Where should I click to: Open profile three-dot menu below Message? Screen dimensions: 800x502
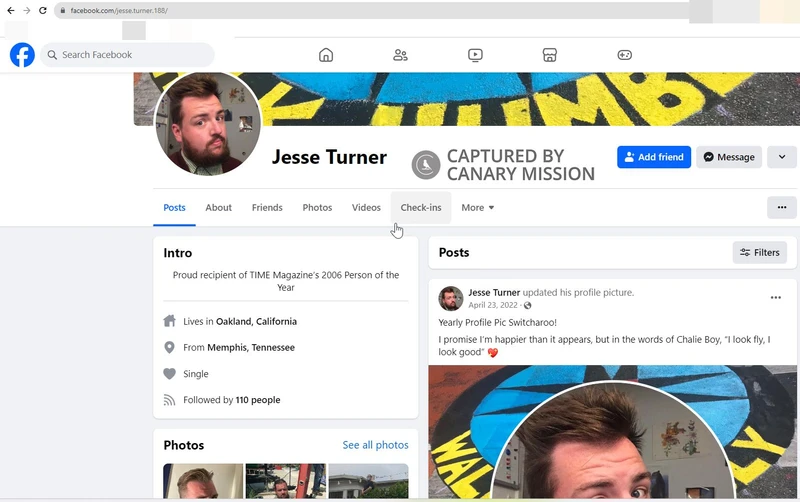pos(782,208)
